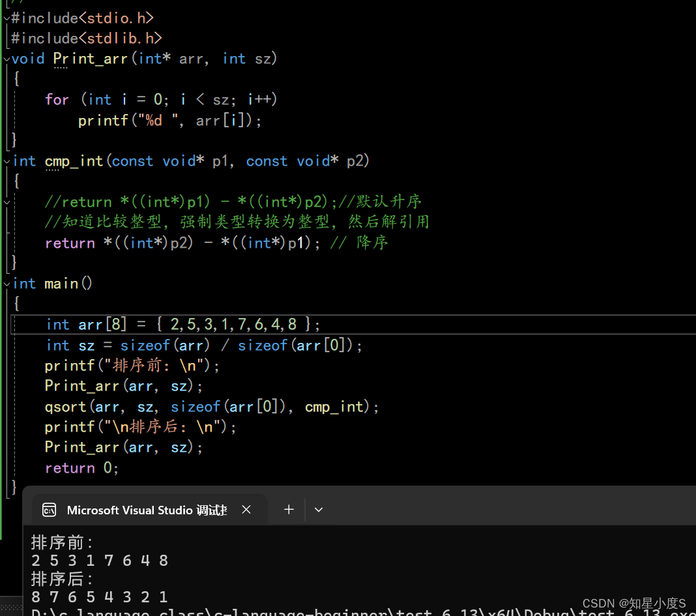Screen dimensions: 696x616
Task: Select the Microsoft Visual Studio debug console tab
Action: (x=151, y=510)
